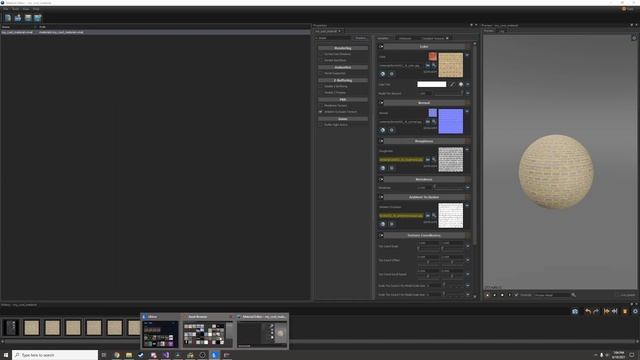Click the gear icon under Color texture
640x360 pixels.
[391, 74]
